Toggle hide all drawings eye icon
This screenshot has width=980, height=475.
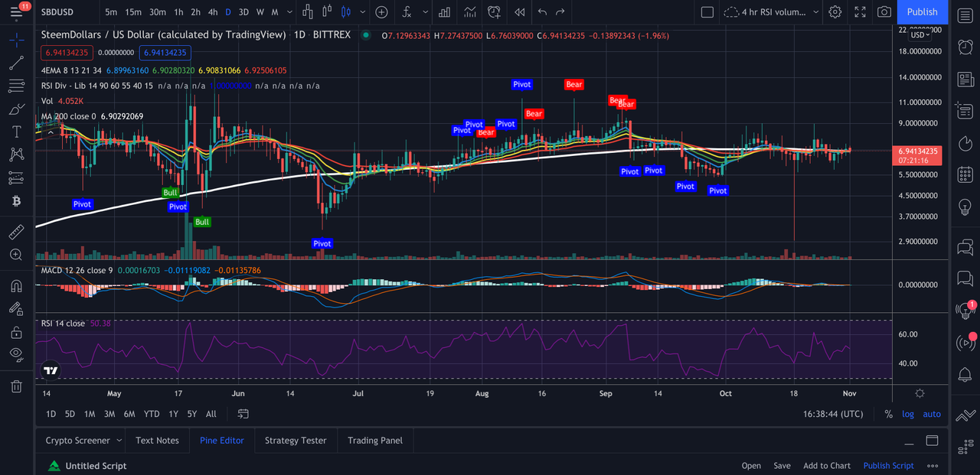click(16, 354)
